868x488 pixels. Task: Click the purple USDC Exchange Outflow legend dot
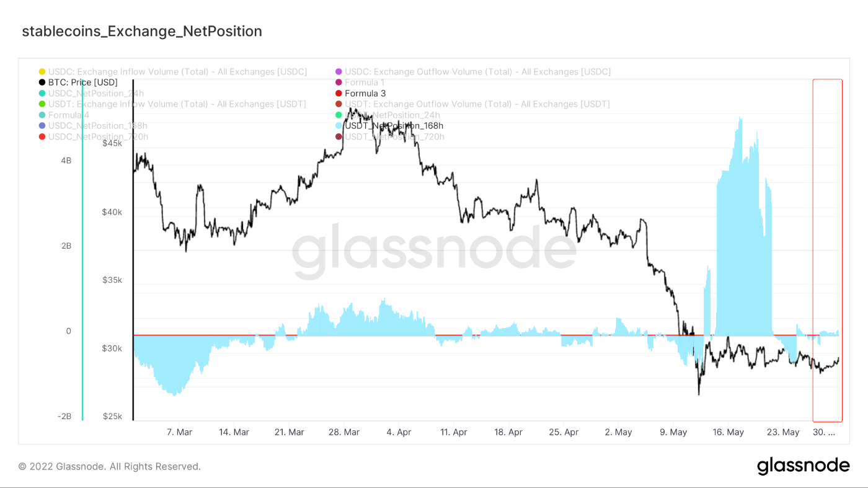click(339, 72)
